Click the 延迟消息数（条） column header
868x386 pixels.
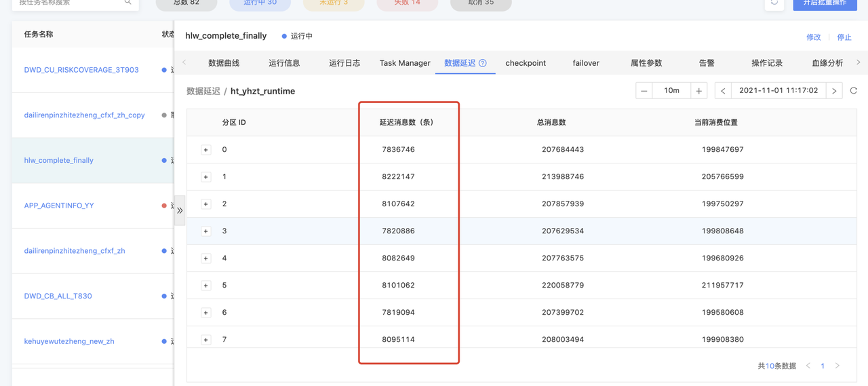407,123
